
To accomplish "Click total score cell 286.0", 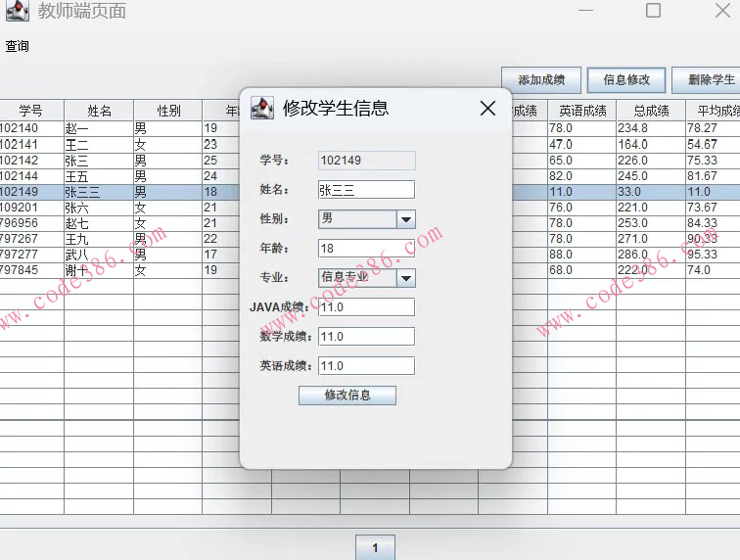I will (x=651, y=255).
